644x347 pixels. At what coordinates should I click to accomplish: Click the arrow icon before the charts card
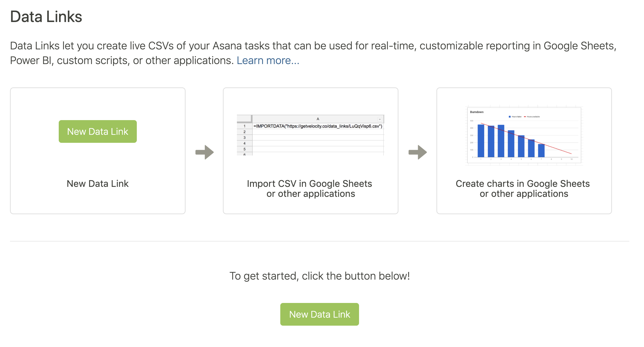tap(417, 152)
